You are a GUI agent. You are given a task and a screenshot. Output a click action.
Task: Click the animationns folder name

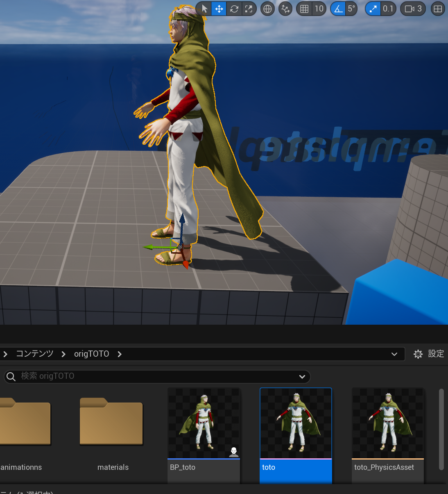click(x=21, y=467)
